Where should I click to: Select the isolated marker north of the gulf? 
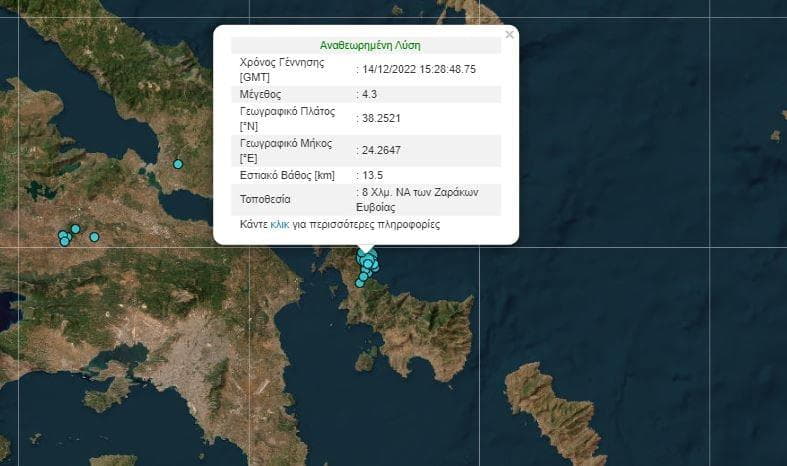point(178,164)
